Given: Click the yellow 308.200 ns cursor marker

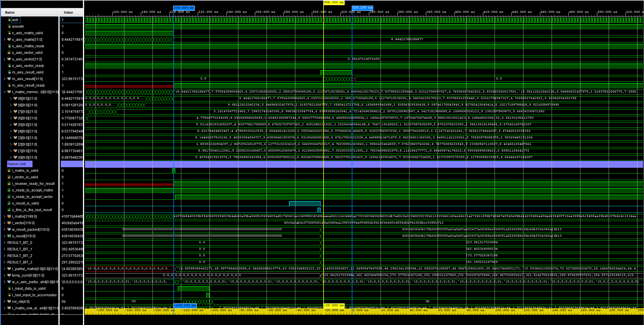Looking at the screenshot, I should click(334, 2).
